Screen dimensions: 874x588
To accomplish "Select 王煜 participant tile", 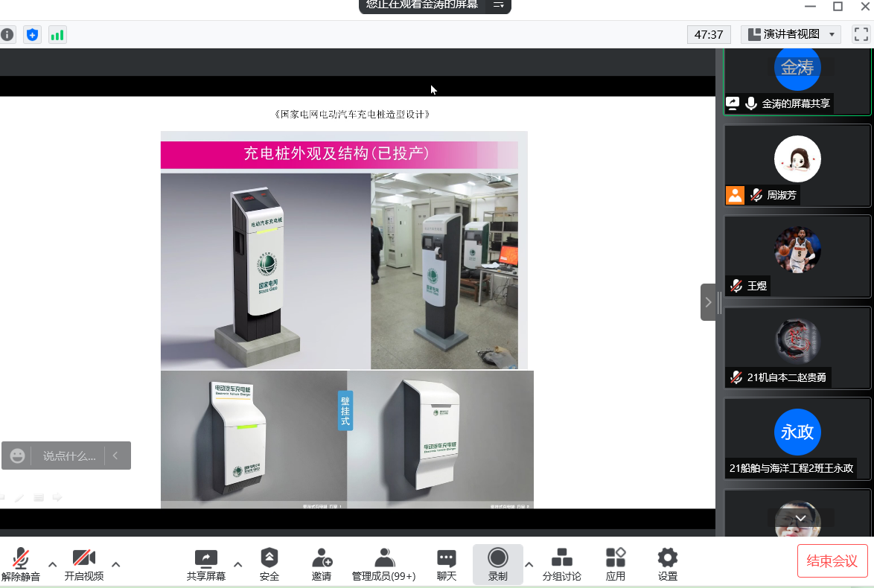I will coord(797,256).
